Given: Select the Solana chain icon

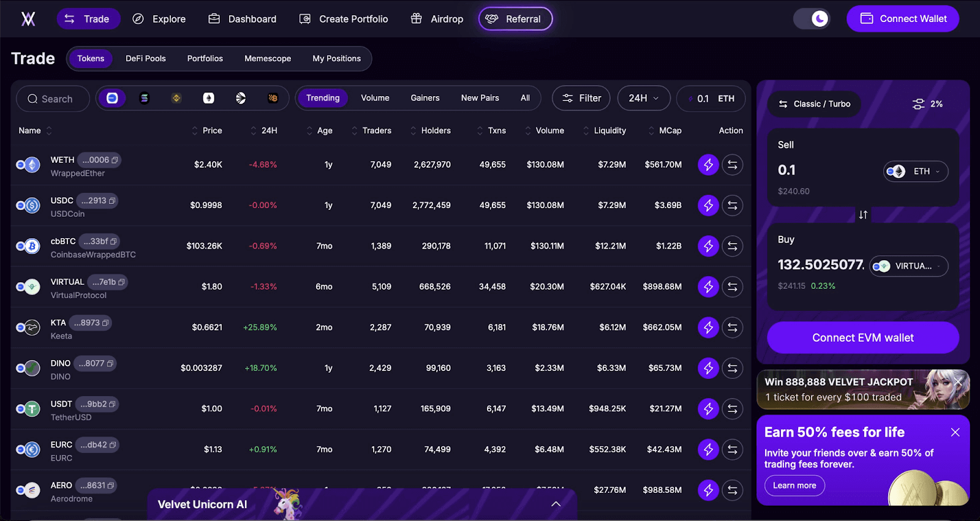Looking at the screenshot, I should click(145, 98).
